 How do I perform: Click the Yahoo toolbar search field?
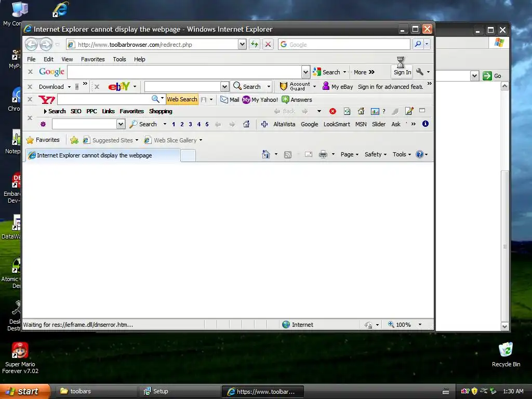104,99
